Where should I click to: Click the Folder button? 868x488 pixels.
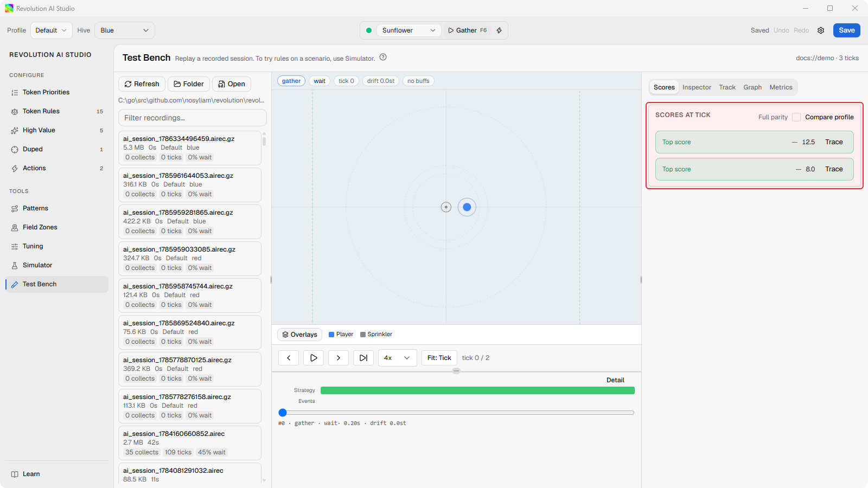(x=189, y=84)
